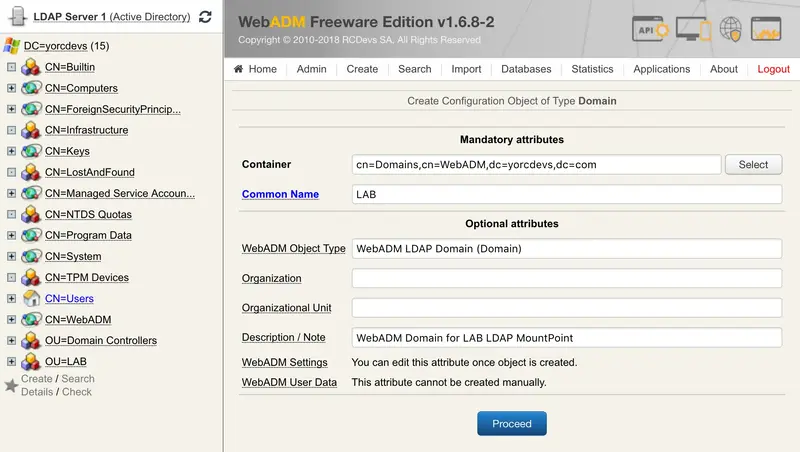This screenshot has width=800, height=452.
Task: Click the Windows flag icon beside DC=yorcdevs
Action: (11, 46)
